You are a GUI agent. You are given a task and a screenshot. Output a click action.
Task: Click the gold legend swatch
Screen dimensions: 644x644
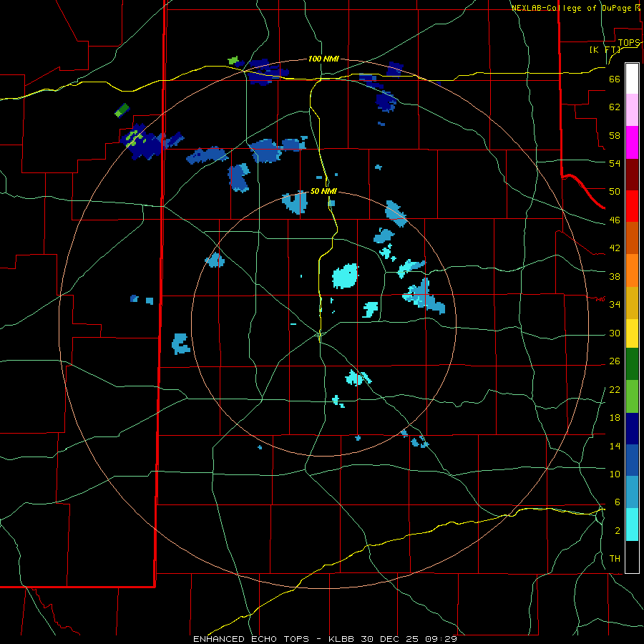(x=632, y=303)
